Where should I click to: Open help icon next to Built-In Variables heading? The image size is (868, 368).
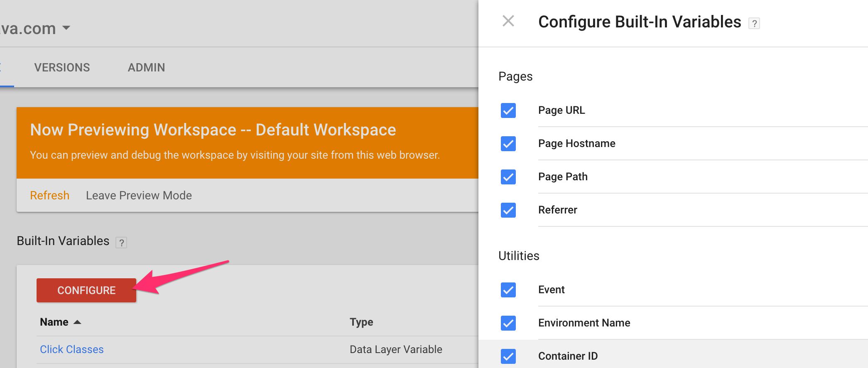click(121, 243)
